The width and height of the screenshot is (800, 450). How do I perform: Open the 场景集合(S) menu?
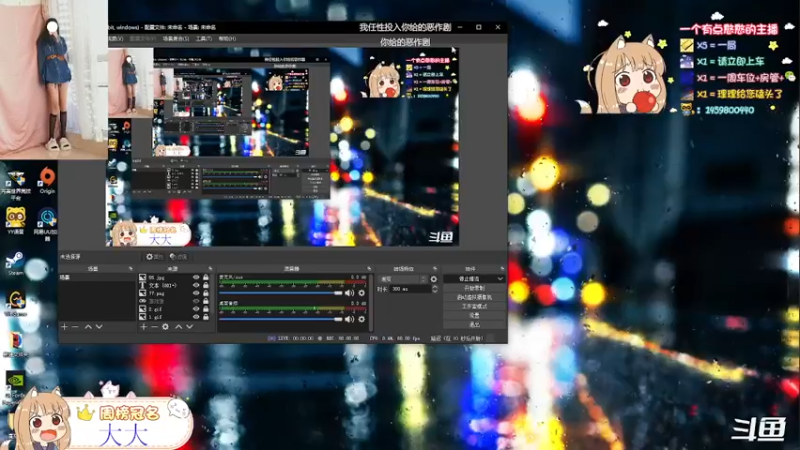tap(176, 39)
